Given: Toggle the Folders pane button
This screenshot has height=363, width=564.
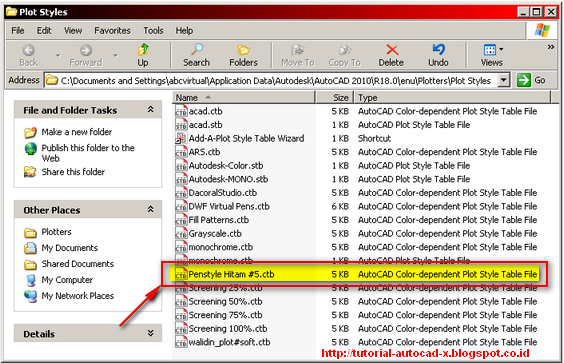Looking at the screenshot, I should pyautogui.click(x=244, y=55).
